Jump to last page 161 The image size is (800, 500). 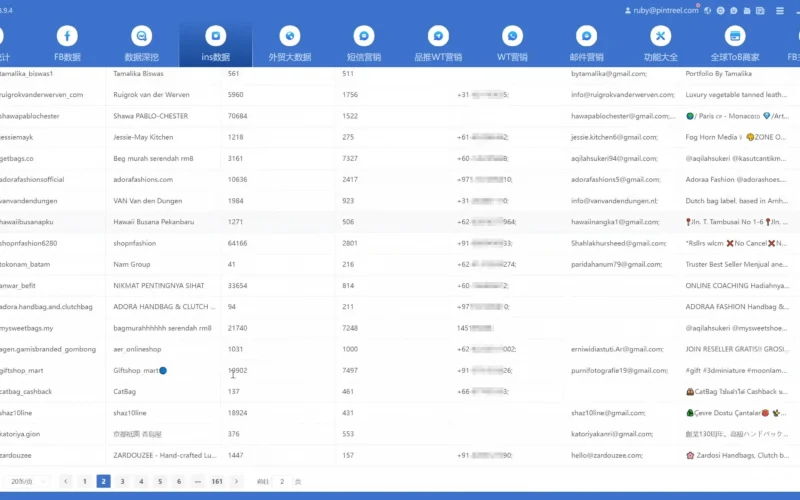216,481
